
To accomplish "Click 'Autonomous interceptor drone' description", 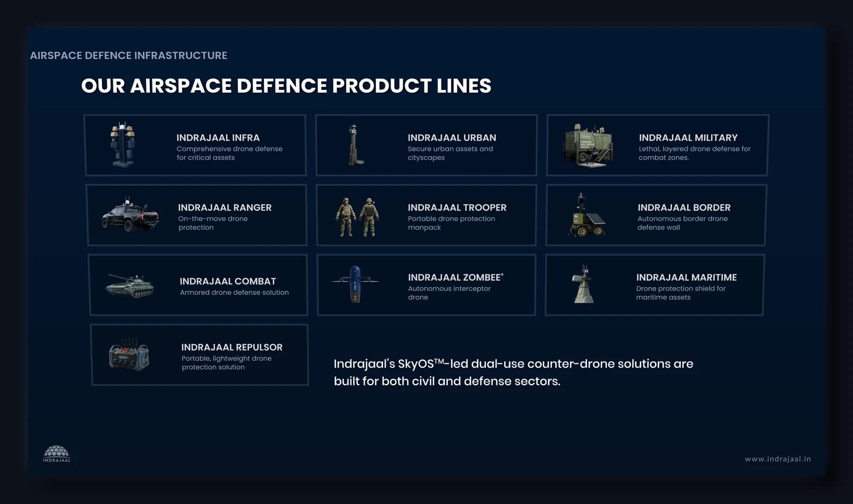I will 449,292.
